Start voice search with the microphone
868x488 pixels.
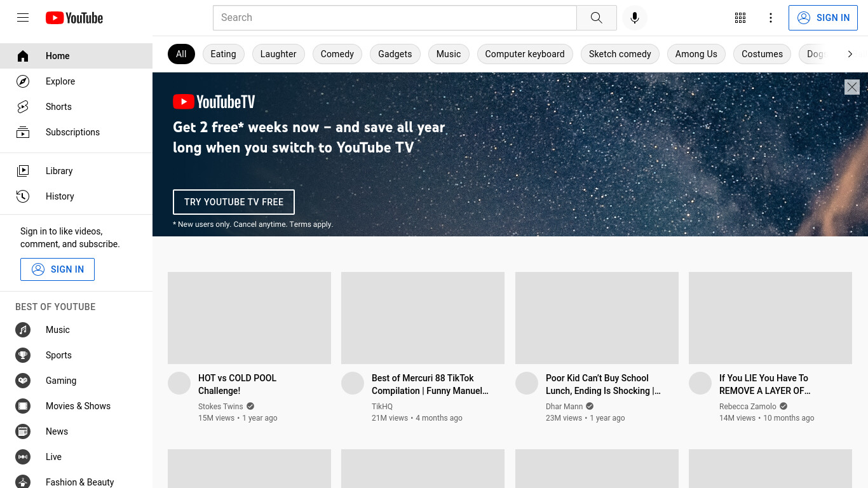635,18
